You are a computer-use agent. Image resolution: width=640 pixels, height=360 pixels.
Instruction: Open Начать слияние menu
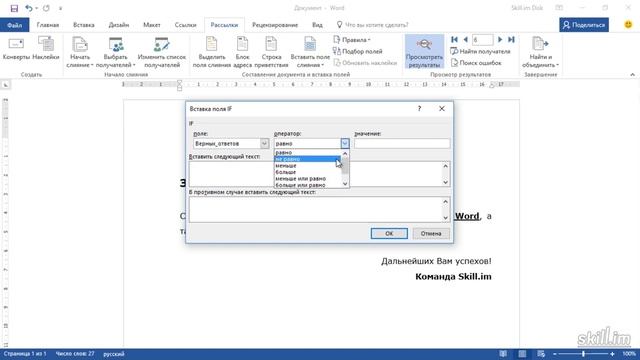pos(80,52)
